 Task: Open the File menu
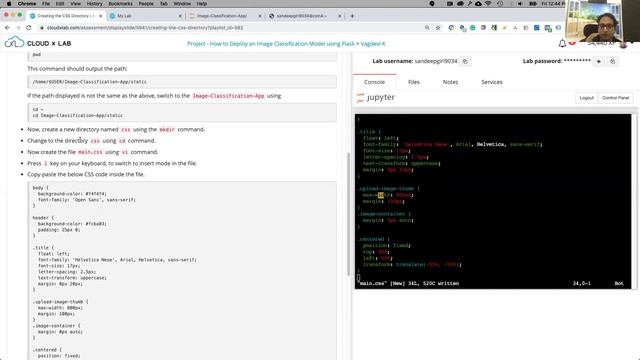click(46, 4)
